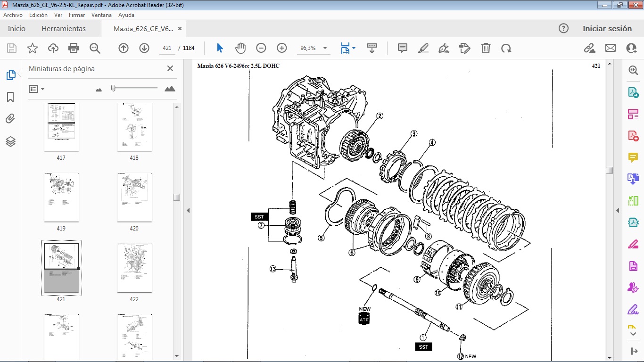
Task: Select the highlight text tool
Action: click(x=423, y=48)
